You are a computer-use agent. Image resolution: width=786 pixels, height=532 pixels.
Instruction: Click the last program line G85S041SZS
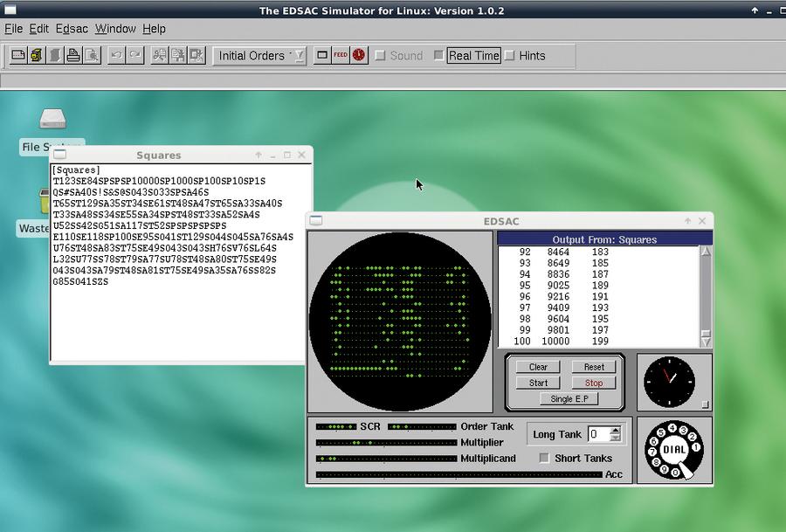[80, 282]
